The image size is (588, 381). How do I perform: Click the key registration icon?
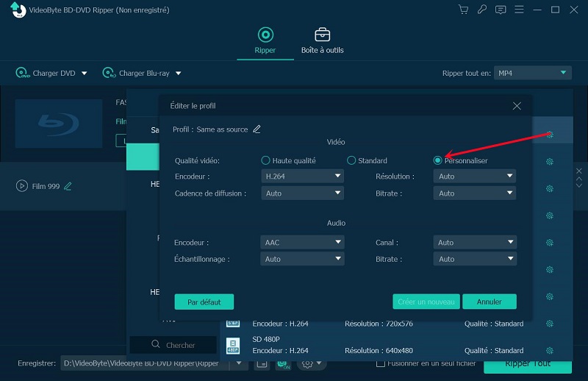pyautogui.click(x=482, y=10)
